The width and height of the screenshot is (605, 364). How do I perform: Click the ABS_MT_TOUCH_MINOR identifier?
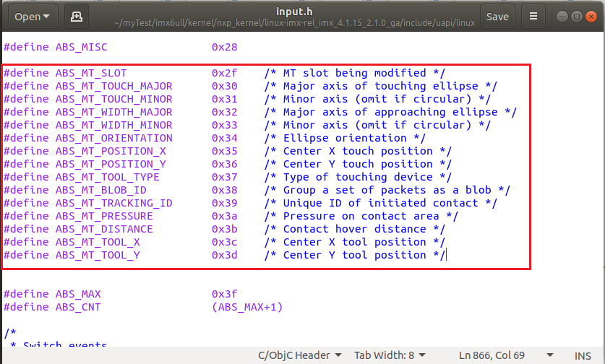[113, 99]
